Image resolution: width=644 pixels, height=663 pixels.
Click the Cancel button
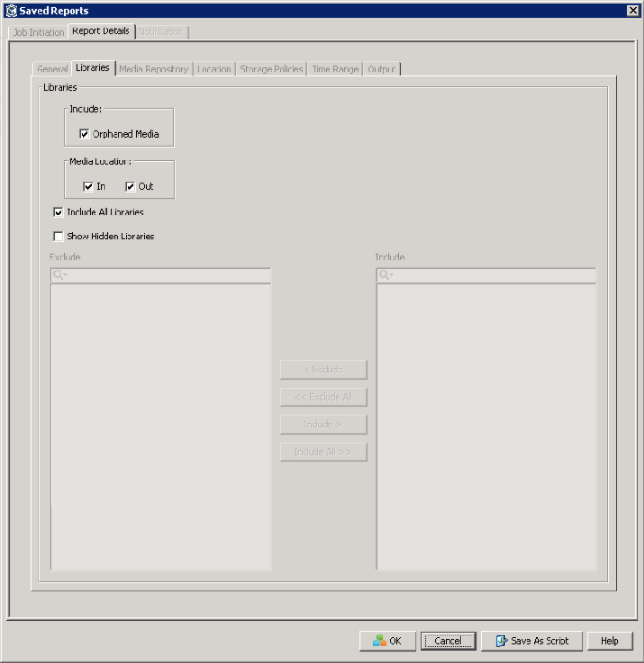click(448, 641)
